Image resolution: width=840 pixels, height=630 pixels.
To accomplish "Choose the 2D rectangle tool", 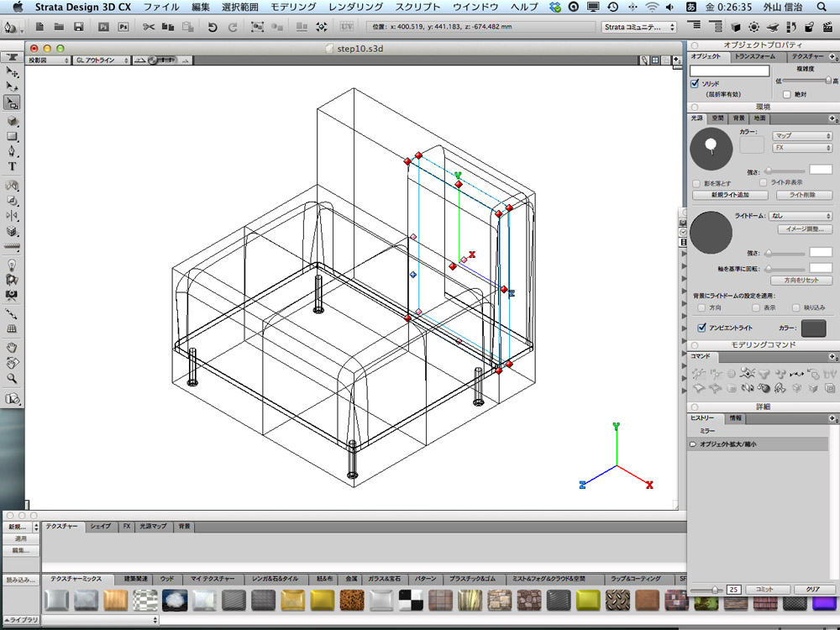I will tap(12, 136).
